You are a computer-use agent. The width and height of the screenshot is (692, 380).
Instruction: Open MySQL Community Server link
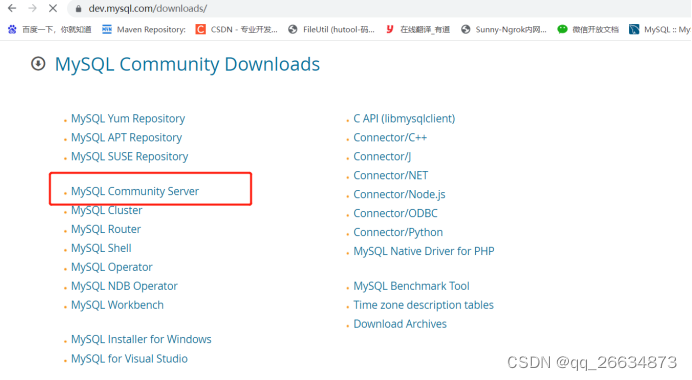click(x=135, y=191)
